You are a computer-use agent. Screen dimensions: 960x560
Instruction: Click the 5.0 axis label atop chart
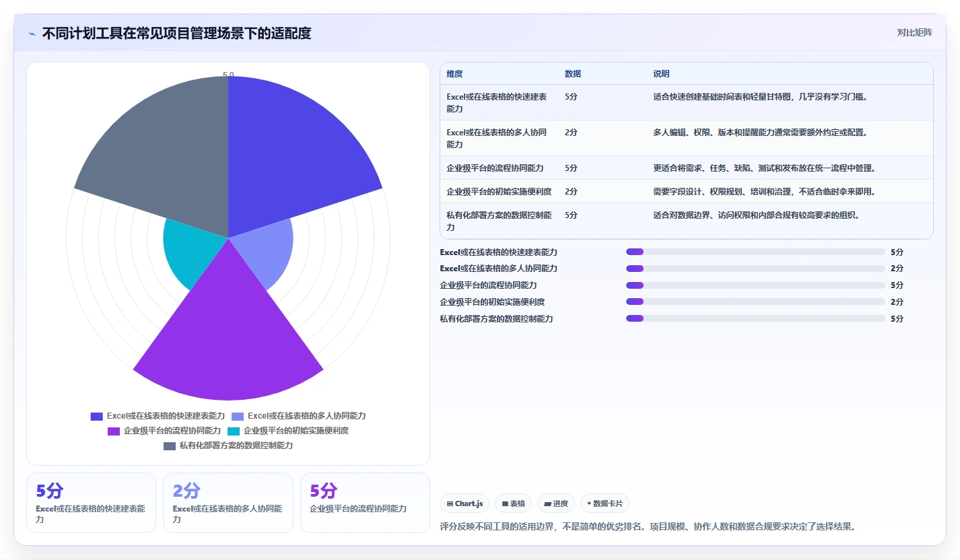(x=228, y=75)
